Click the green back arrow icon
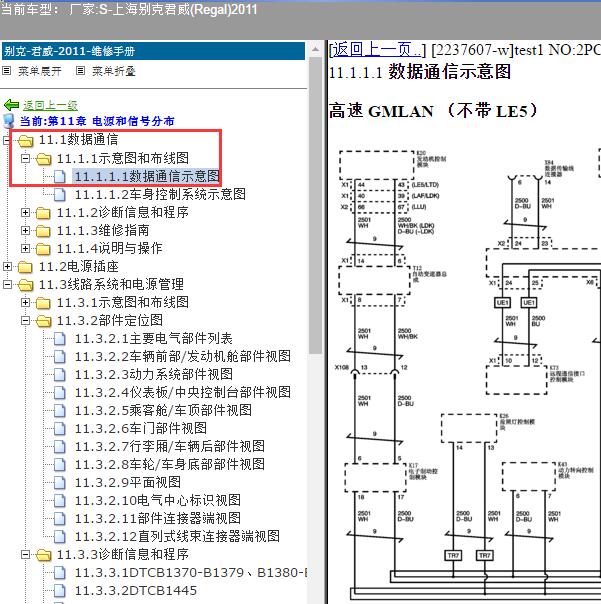 [x=11, y=105]
